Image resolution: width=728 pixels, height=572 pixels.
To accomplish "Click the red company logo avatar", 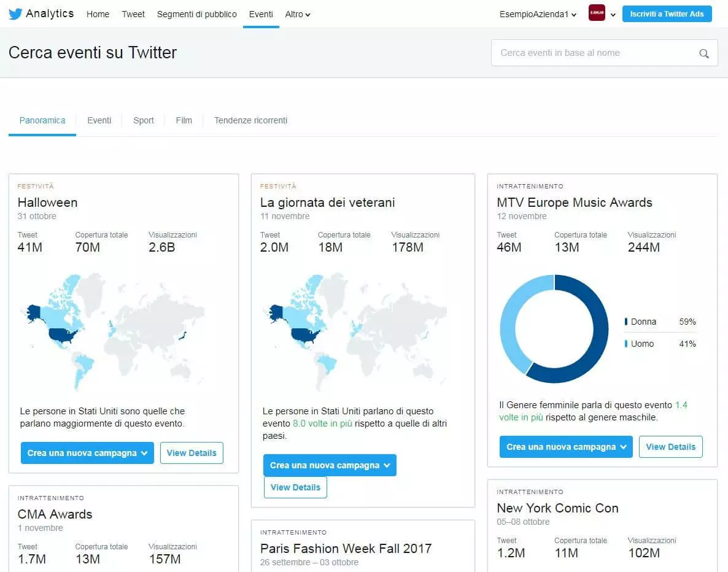I will 597,14.
